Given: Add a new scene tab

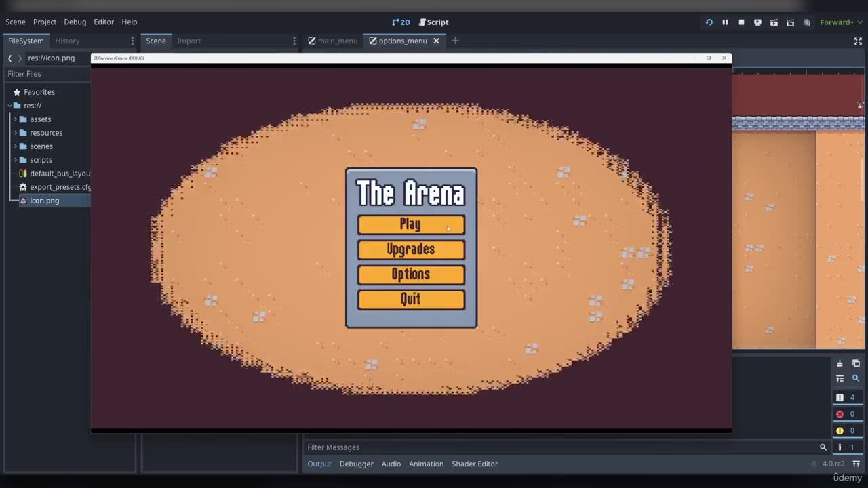Looking at the screenshot, I should (455, 41).
